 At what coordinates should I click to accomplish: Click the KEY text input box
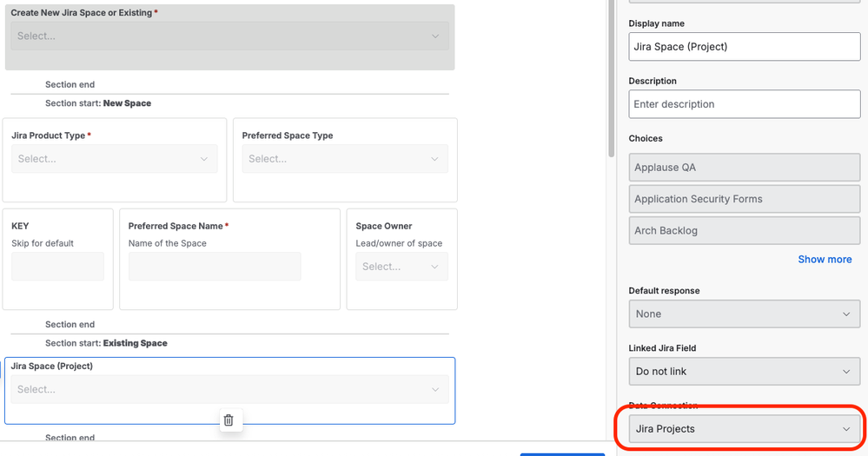[x=58, y=266]
